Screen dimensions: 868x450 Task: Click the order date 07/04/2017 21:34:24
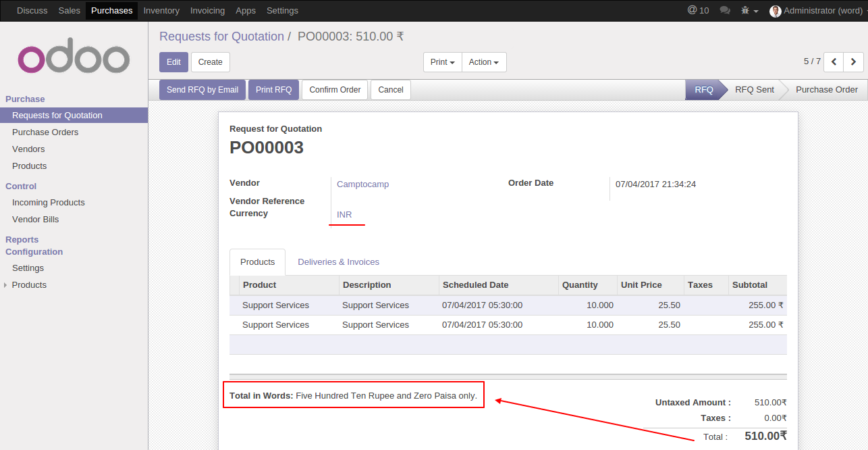pyautogui.click(x=655, y=184)
